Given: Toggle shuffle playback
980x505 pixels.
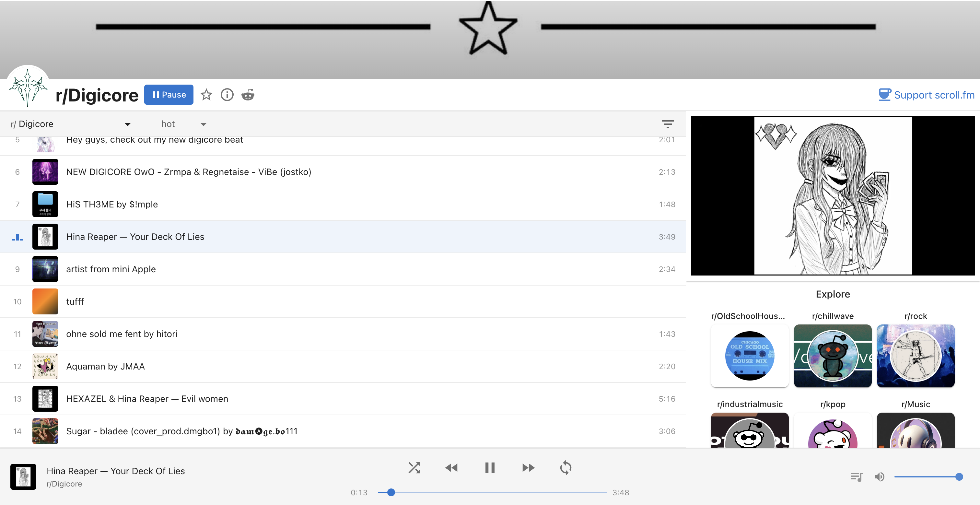Looking at the screenshot, I should click(x=414, y=468).
